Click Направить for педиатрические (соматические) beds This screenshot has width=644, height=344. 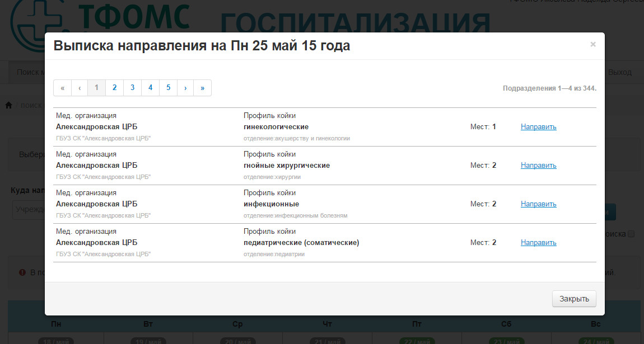pos(539,242)
